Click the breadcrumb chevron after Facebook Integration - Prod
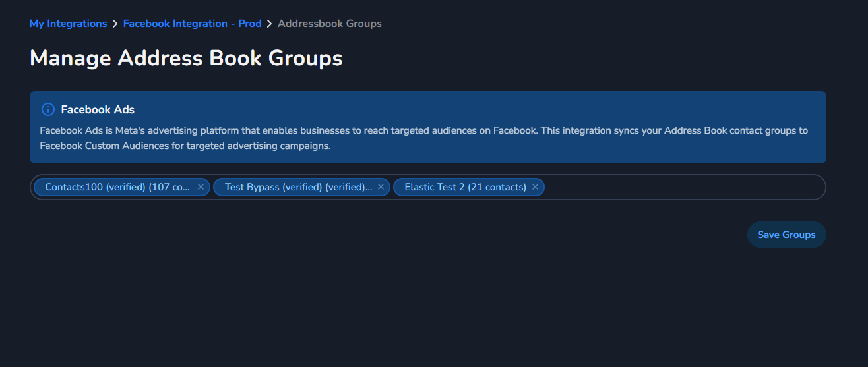 pos(270,24)
